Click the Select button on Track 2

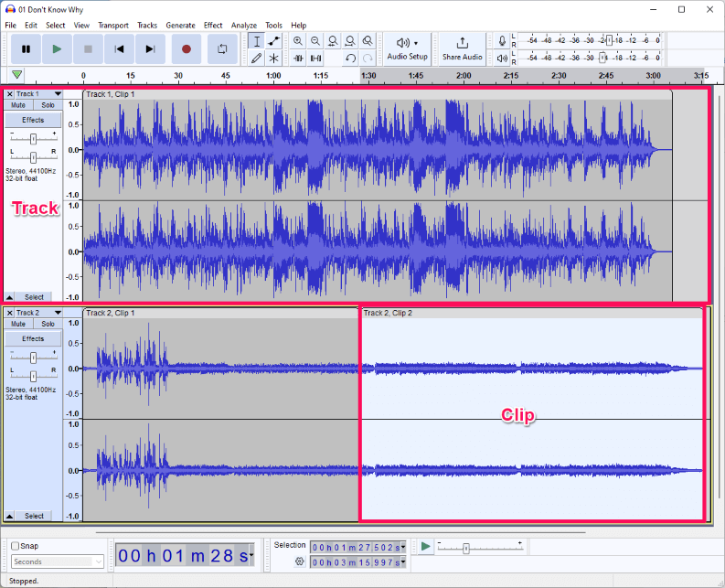pos(34,516)
